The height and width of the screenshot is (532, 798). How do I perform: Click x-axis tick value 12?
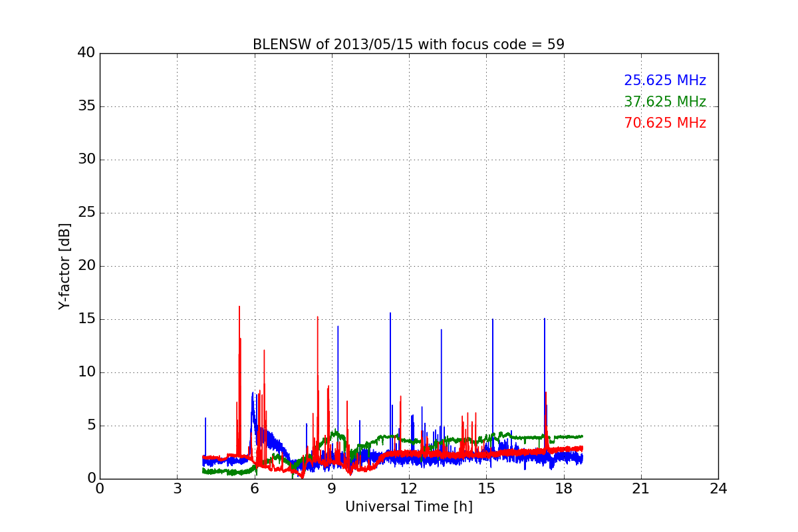tap(409, 489)
